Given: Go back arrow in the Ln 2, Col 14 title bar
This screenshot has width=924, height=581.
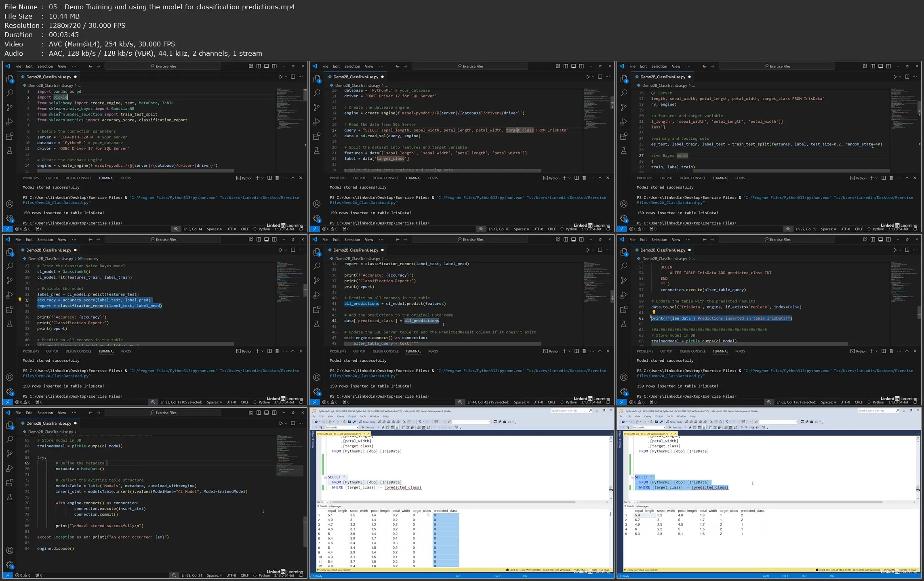Looking at the screenshot, I should point(91,66).
